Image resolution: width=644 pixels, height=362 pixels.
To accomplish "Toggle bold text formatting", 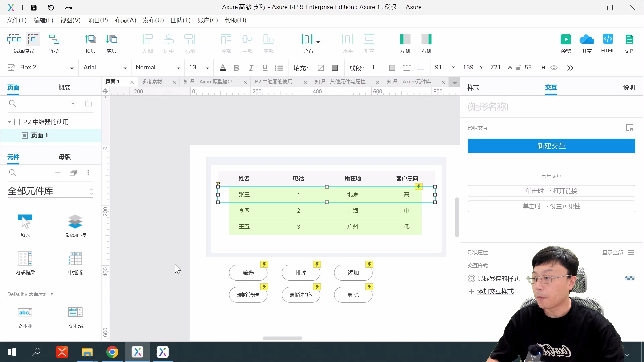I will click(x=237, y=68).
